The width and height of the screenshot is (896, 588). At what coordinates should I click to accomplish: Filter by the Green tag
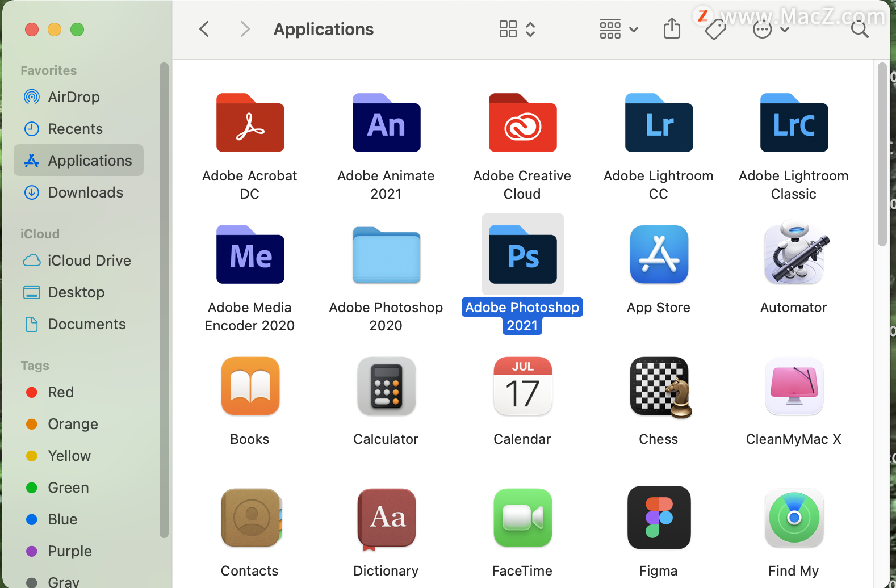coord(78,488)
